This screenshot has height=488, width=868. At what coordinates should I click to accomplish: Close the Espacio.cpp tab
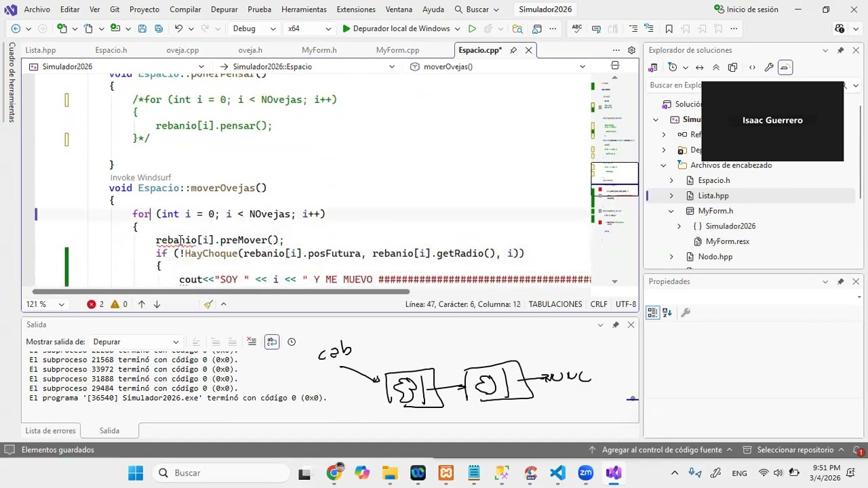click(528, 50)
